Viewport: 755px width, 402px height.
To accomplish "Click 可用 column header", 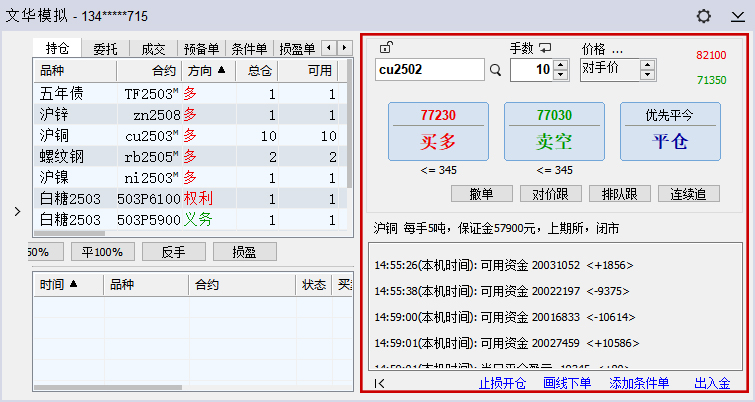I will [308, 71].
